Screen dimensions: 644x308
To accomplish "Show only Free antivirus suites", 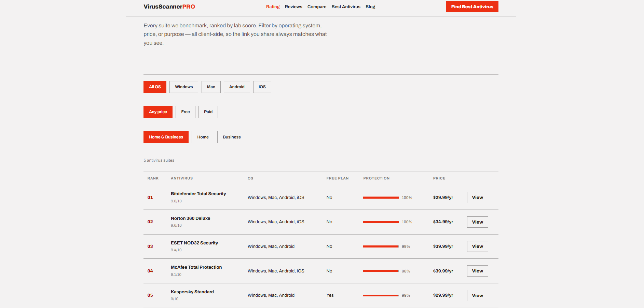I will click(186, 112).
